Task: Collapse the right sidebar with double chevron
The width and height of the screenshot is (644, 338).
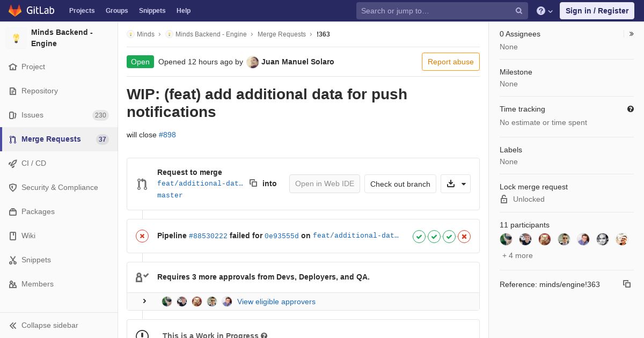Action: tap(631, 34)
